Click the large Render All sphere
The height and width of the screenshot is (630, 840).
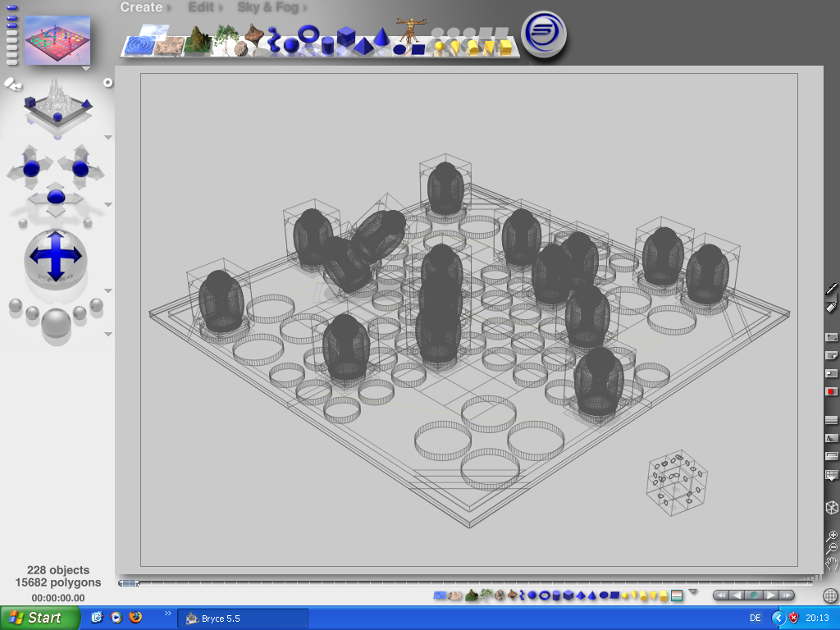(x=57, y=323)
